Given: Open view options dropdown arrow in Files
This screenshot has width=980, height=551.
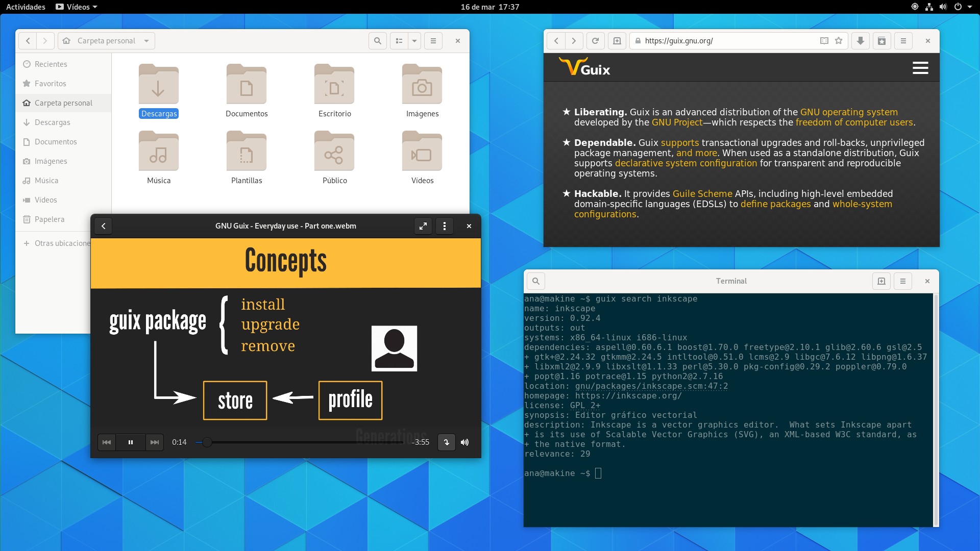Looking at the screenshot, I should (x=414, y=41).
